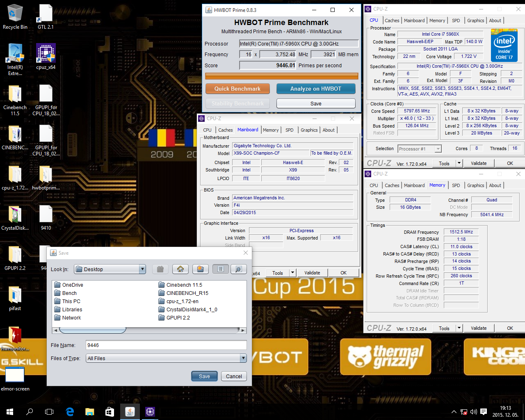
Task: Open the Recycle Bin desktop icon
Action: pos(15,17)
